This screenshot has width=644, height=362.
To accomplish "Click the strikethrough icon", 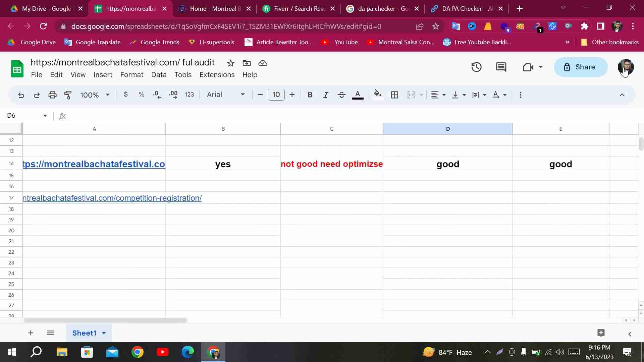I will [x=341, y=95].
